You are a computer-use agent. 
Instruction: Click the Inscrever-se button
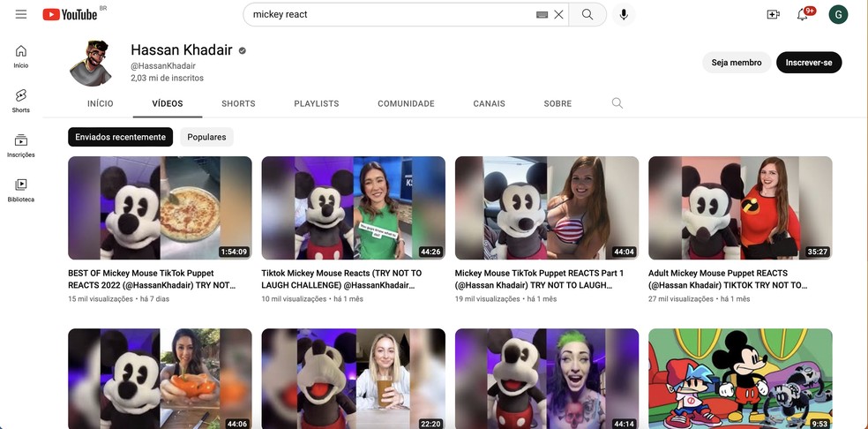[809, 63]
